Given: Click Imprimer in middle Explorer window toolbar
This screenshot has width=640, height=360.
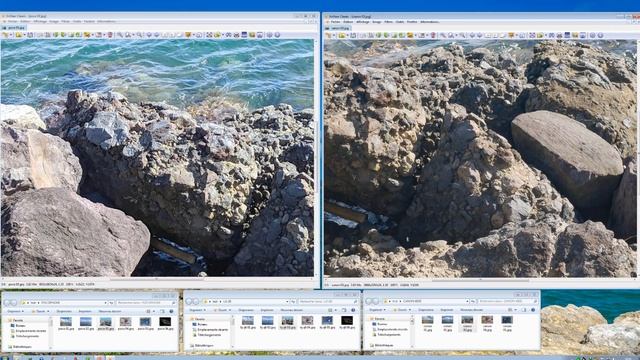Looking at the screenshot, I should (267, 310).
